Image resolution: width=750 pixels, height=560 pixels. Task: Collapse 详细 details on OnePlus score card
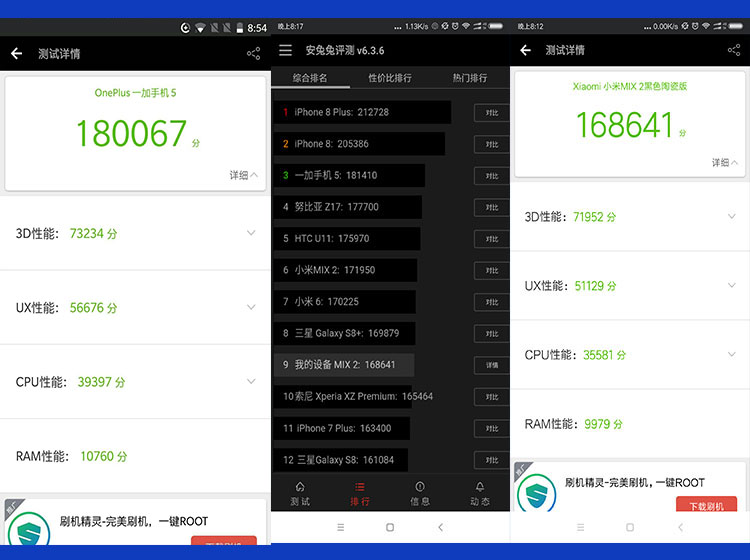243,175
